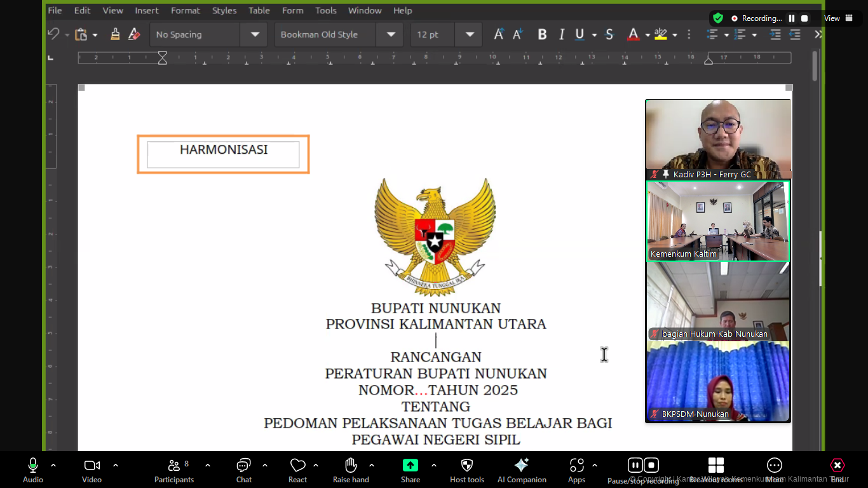Image resolution: width=868 pixels, height=488 pixels.
Task: Pause the Zoom recording in top indicator
Action: [x=792, y=18]
